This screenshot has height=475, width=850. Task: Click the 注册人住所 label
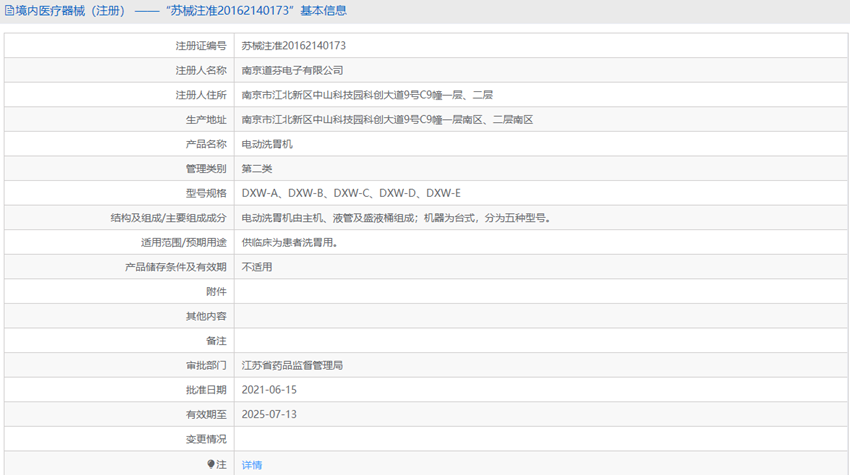201,95
